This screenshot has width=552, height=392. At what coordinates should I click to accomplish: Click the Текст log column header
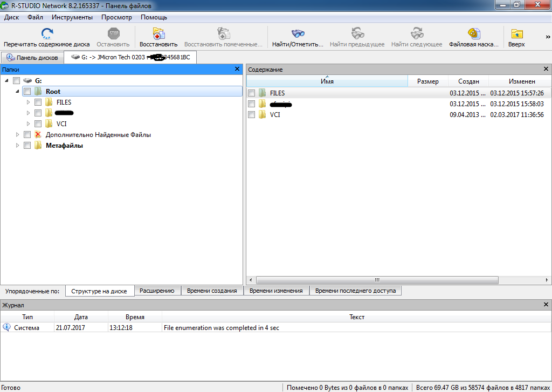pos(357,317)
